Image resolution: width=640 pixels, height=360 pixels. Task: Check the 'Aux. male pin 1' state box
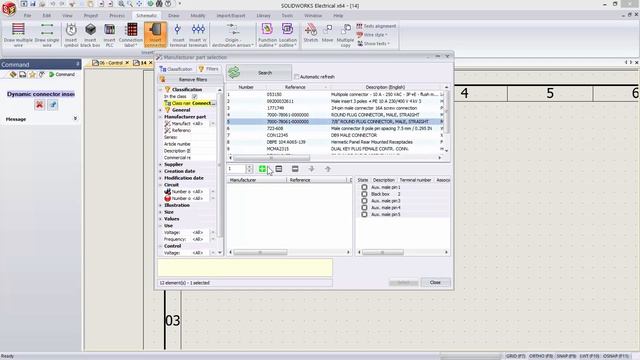click(364, 187)
